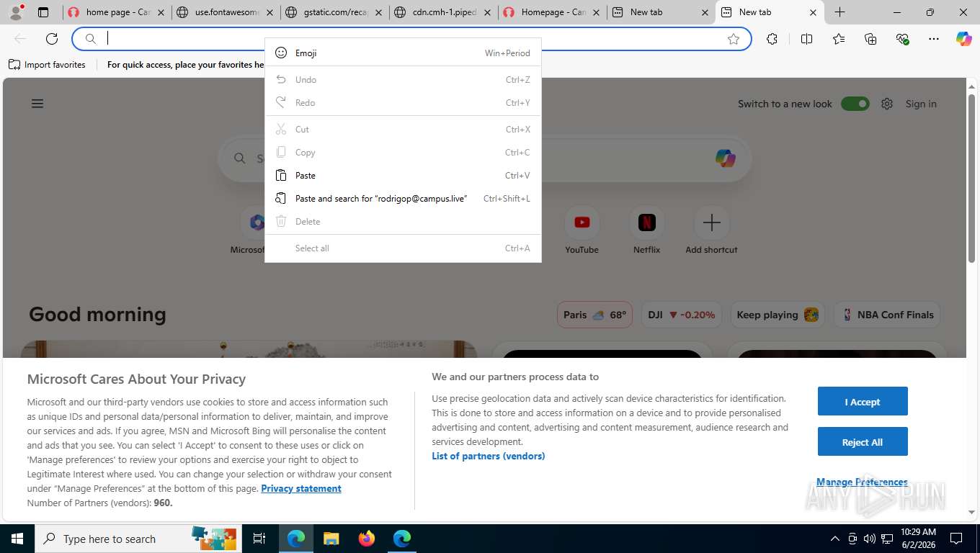
Task: Switch to the Homepage - Can tab
Action: point(551,12)
